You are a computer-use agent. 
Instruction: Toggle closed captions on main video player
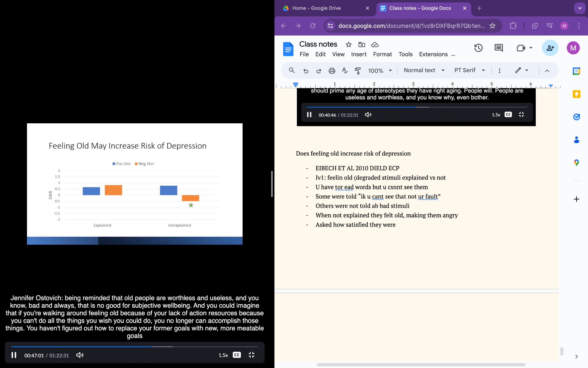(237, 355)
